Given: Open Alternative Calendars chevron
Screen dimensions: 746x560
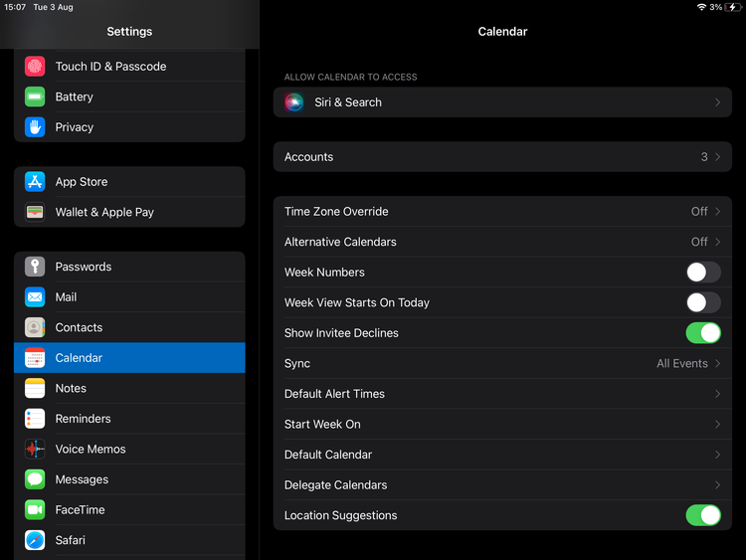Looking at the screenshot, I should pyautogui.click(x=717, y=242).
